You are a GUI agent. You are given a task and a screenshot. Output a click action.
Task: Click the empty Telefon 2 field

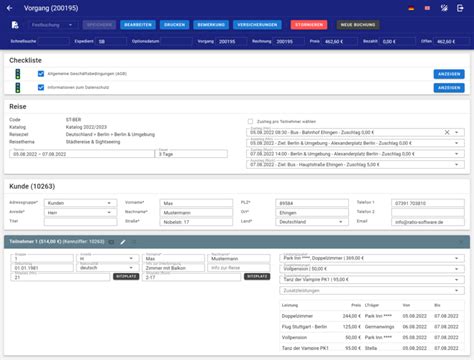(x=428, y=212)
